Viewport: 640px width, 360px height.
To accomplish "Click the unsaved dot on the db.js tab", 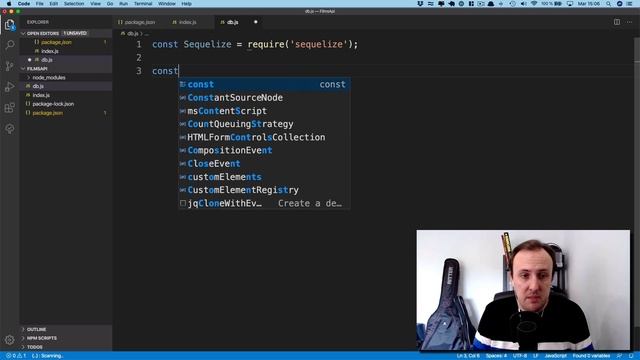I will coord(256,22).
